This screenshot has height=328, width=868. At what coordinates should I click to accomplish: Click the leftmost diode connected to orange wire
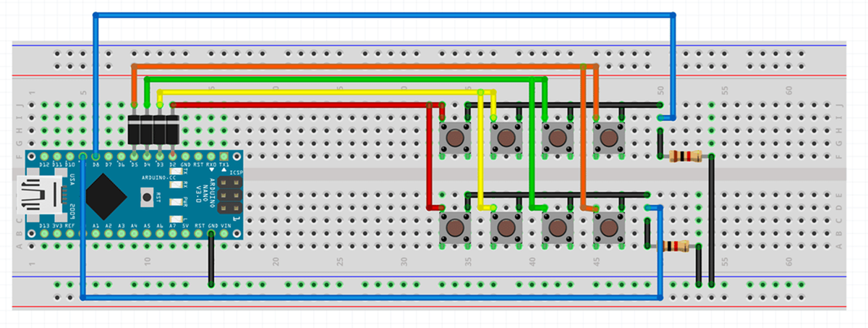coord(134,129)
